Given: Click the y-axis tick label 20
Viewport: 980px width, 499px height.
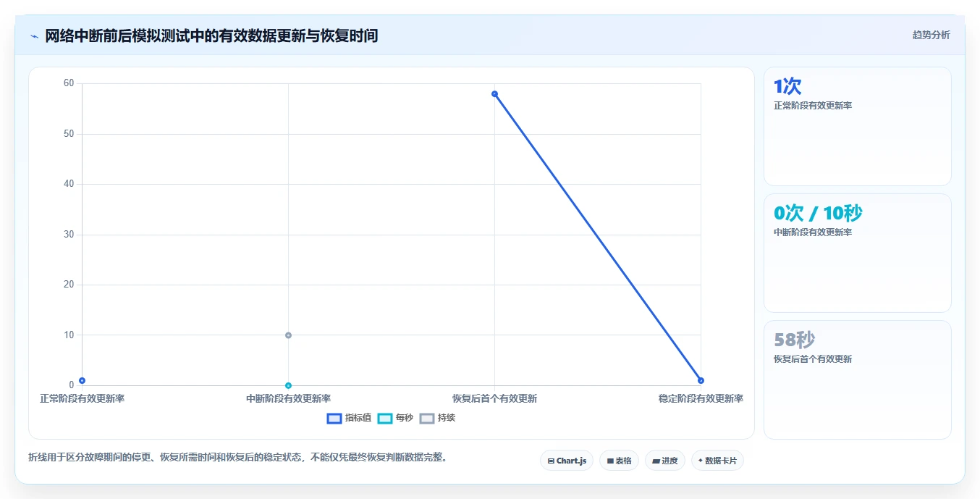Looking at the screenshot, I should pyautogui.click(x=69, y=285).
